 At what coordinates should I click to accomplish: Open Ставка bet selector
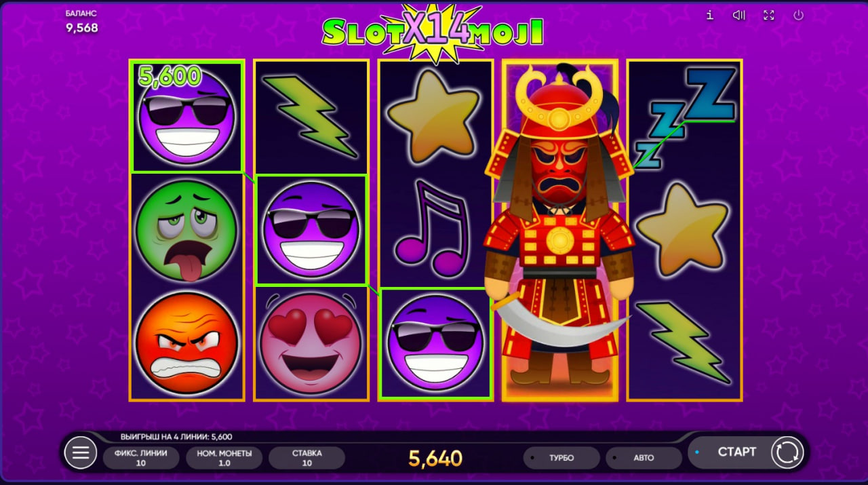(307, 458)
